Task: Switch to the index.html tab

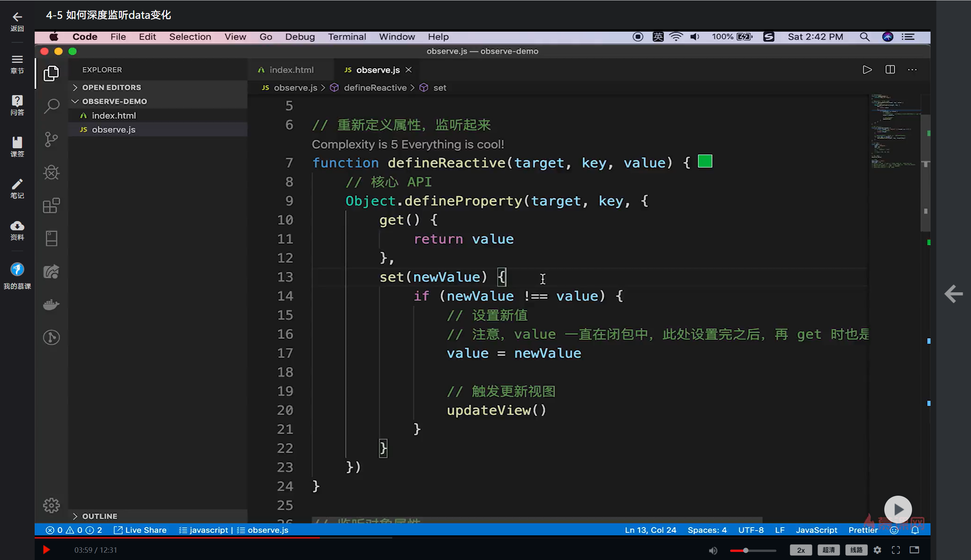Action: [x=291, y=70]
